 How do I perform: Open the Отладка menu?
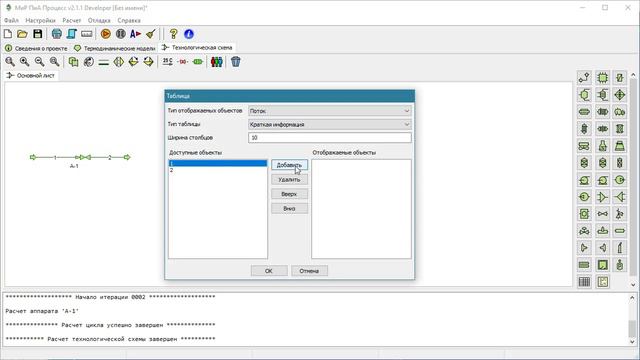tap(99, 20)
